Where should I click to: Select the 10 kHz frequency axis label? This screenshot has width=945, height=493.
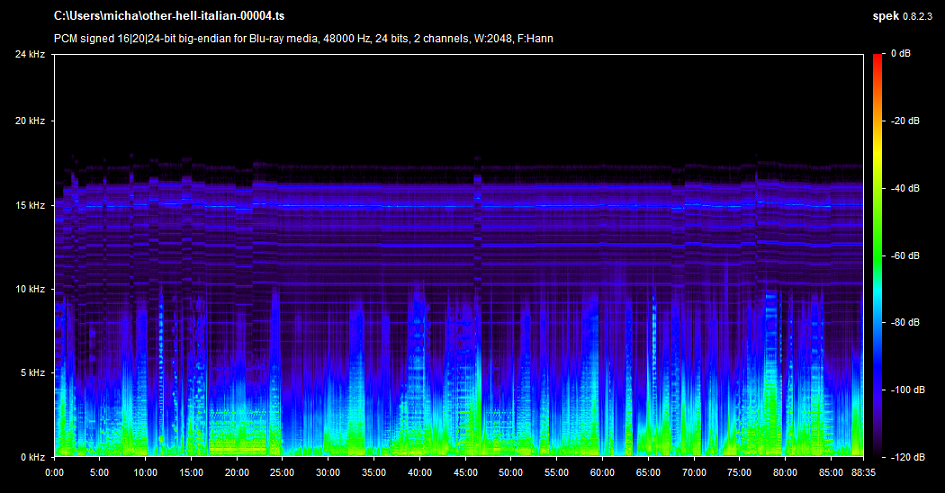[x=28, y=289]
